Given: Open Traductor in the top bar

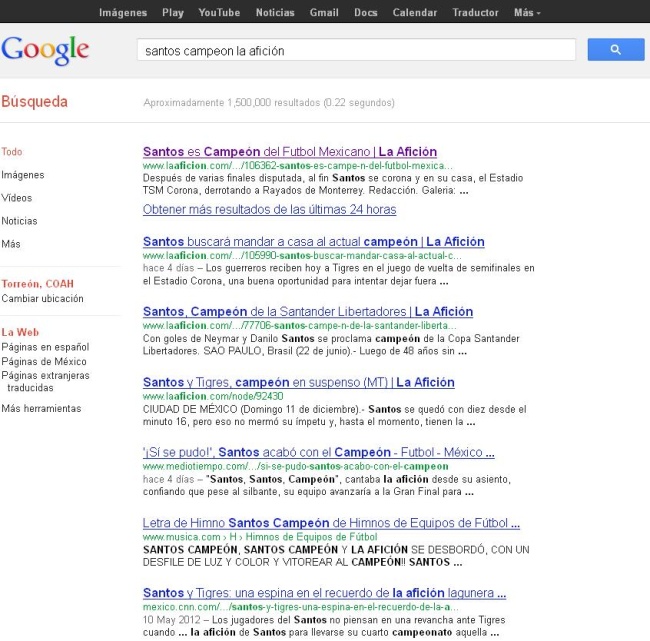Looking at the screenshot, I should click(x=475, y=13).
